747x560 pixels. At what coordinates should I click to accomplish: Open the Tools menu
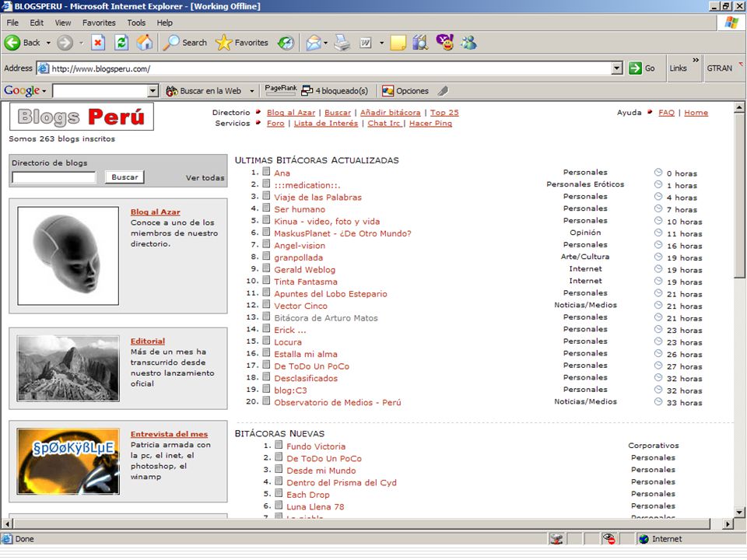(x=136, y=23)
